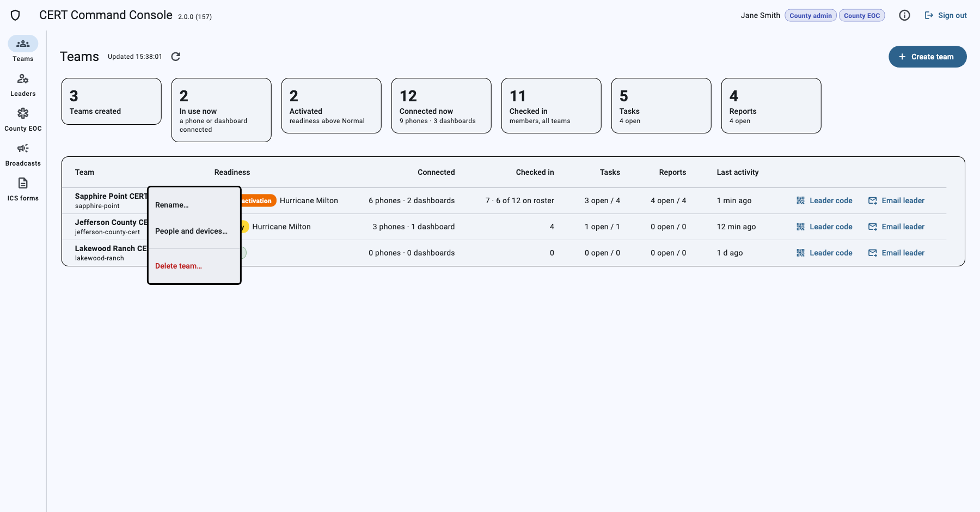Go to Leaders in the sidebar

pyautogui.click(x=23, y=85)
